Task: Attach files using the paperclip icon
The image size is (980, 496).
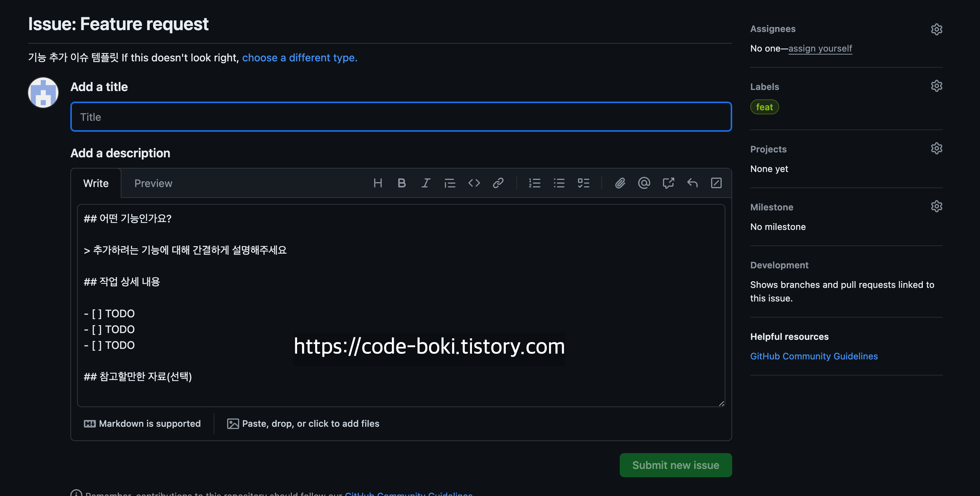Action: pyautogui.click(x=620, y=183)
